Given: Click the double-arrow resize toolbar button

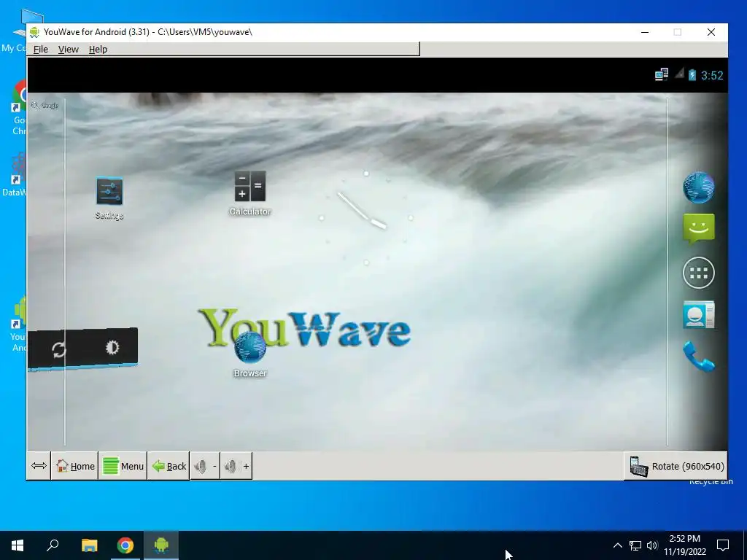Looking at the screenshot, I should click(x=39, y=466).
